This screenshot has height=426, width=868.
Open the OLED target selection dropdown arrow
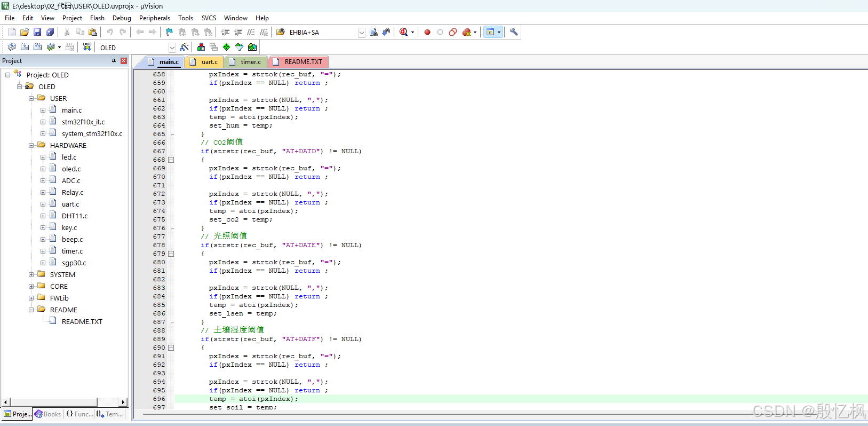pyautogui.click(x=172, y=48)
